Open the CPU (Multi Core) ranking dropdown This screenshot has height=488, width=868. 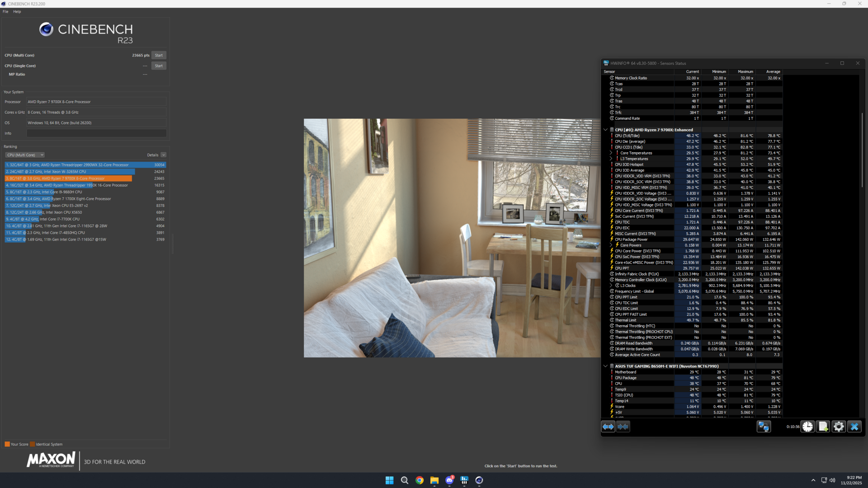point(25,155)
